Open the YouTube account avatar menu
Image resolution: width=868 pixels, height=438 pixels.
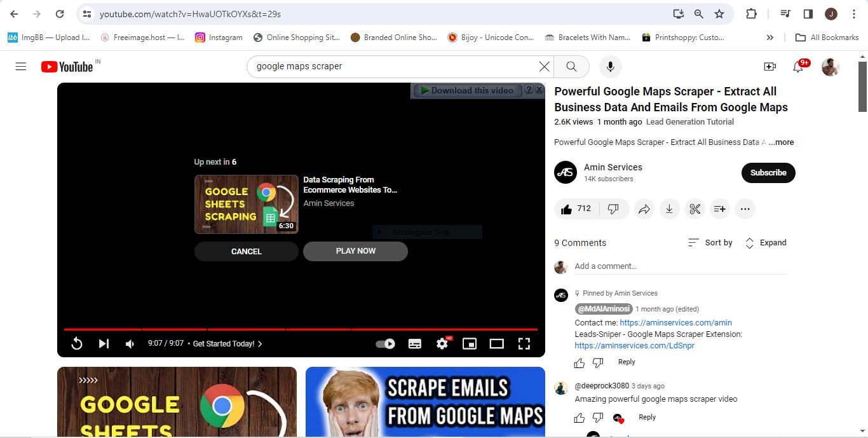point(831,66)
